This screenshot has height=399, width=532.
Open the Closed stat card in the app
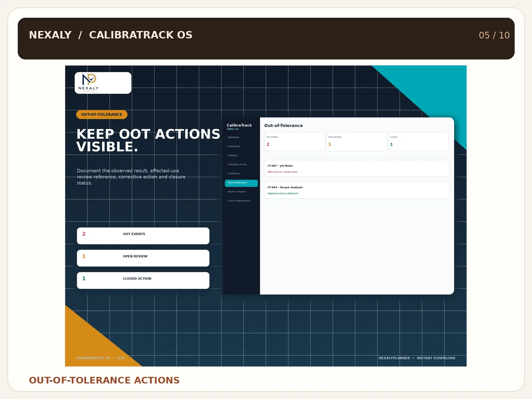coord(418,142)
